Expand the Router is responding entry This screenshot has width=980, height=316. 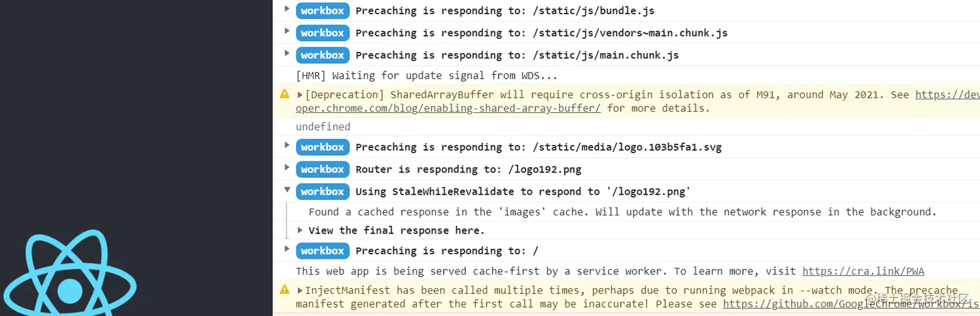coord(286,167)
